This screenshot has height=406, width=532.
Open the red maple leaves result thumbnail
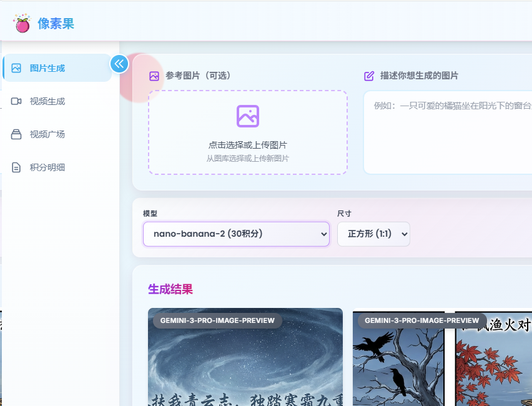pos(493,369)
